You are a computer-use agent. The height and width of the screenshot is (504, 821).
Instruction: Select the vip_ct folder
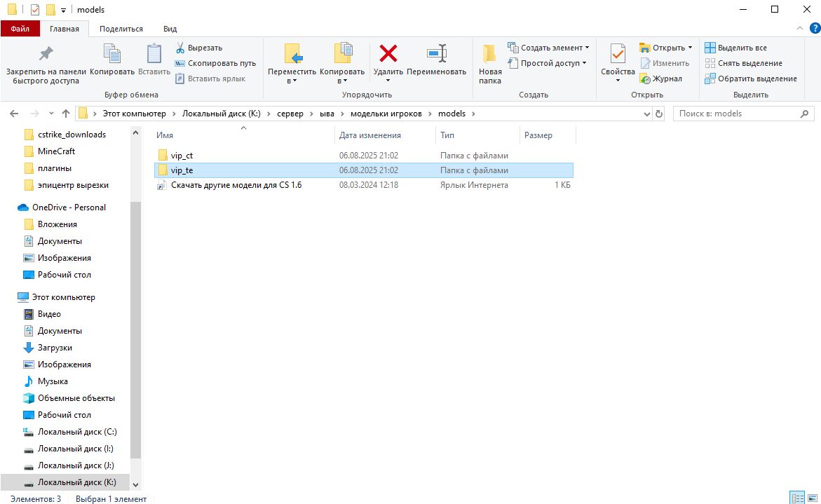(x=182, y=156)
